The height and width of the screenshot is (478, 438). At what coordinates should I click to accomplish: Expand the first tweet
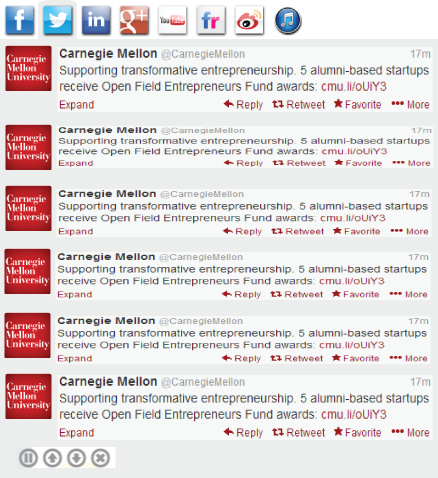pyautogui.click(x=77, y=105)
